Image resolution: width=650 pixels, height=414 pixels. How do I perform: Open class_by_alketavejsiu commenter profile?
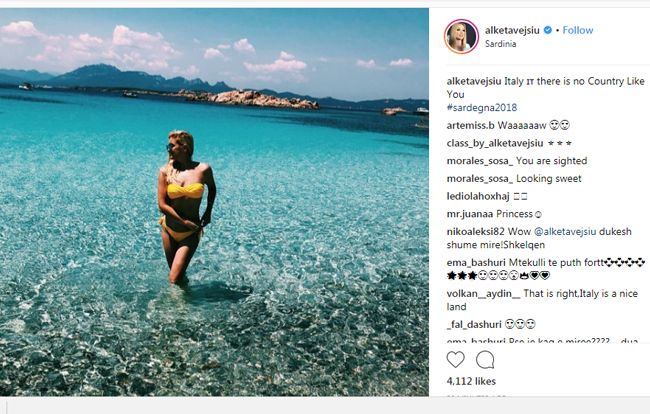pyautogui.click(x=495, y=143)
